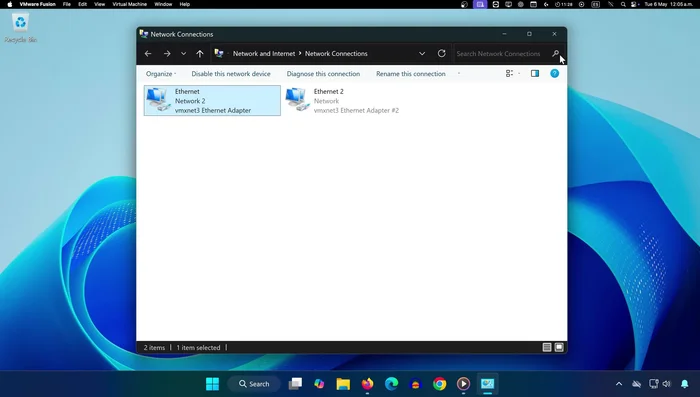Click the '1 item selected' status text
The image size is (700, 397).
(x=198, y=347)
